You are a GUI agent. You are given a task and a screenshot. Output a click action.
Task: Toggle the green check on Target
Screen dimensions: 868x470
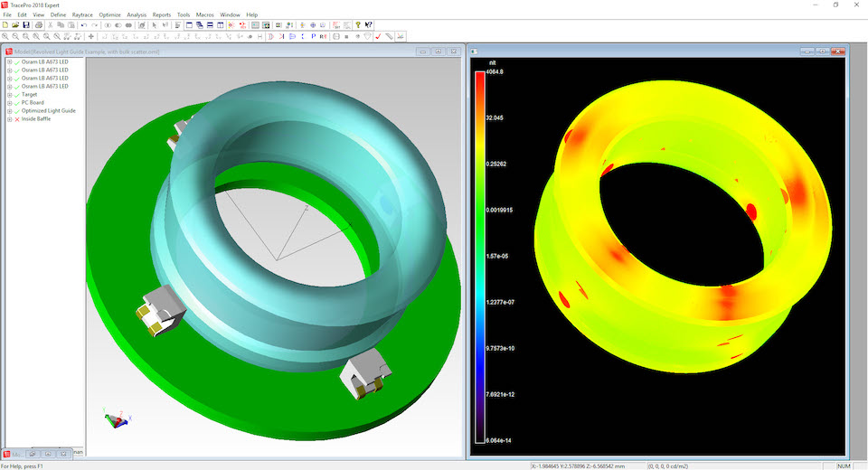pyautogui.click(x=17, y=95)
